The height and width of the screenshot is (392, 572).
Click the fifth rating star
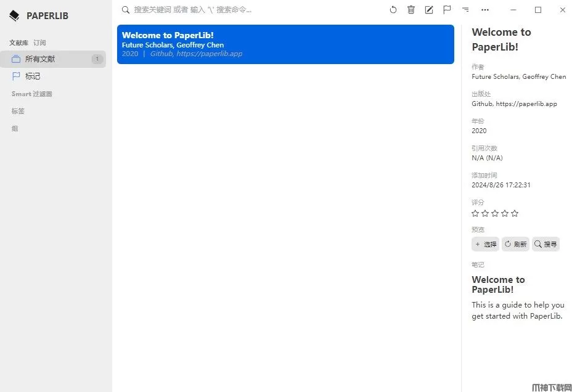(x=514, y=213)
